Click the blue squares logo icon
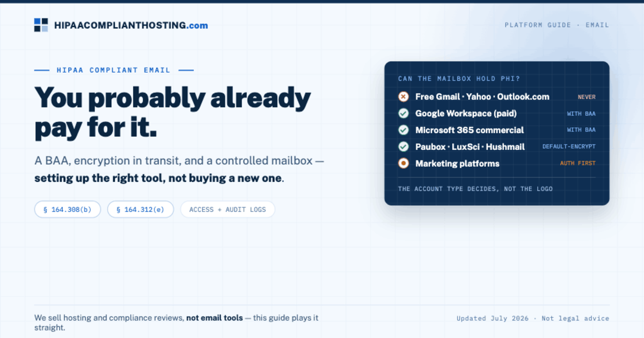The image size is (644, 338). tap(41, 25)
